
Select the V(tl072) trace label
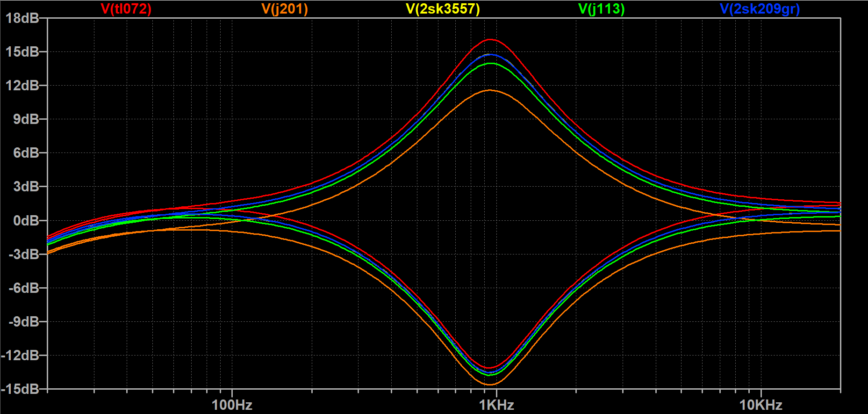click(x=126, y=9)
